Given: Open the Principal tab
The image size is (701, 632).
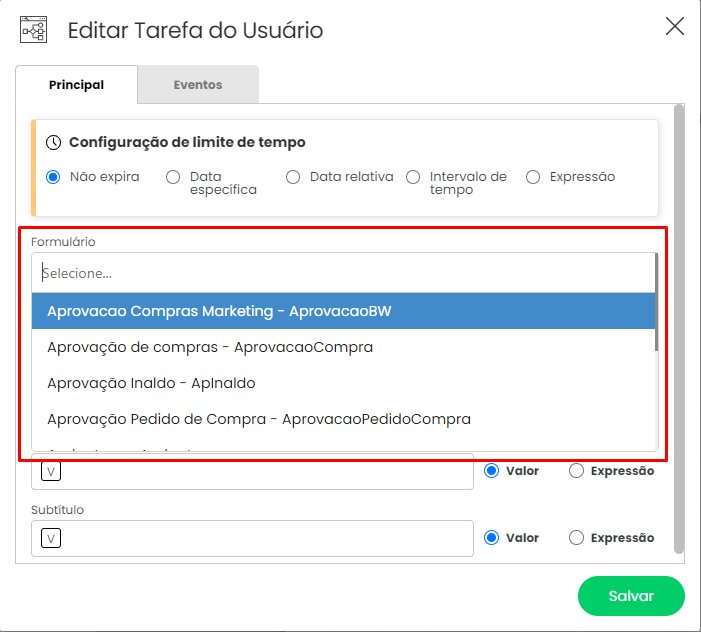Looking at the screenshot, I should coord(76,84).
